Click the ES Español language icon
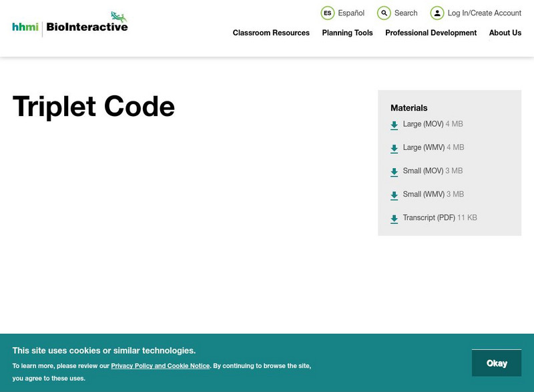This screenshot has height=392, width=534. tap(327, 13)
